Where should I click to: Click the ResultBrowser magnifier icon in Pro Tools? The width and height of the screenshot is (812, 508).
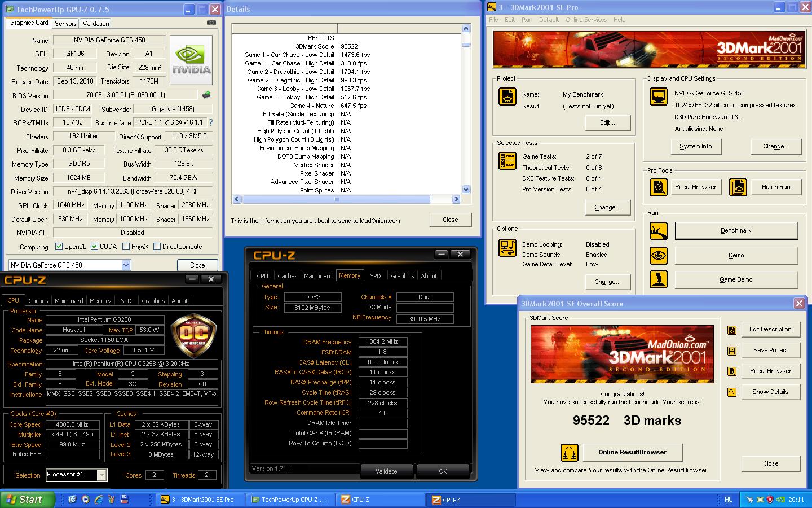pos(659,187)
